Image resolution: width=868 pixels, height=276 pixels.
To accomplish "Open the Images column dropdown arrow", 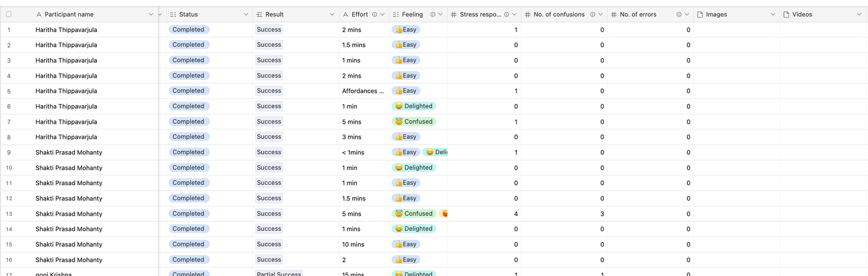I will (773, 15).
